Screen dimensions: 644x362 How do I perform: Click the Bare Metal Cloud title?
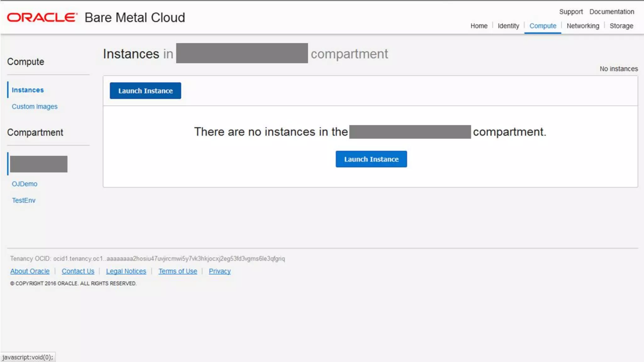(135, 18)
